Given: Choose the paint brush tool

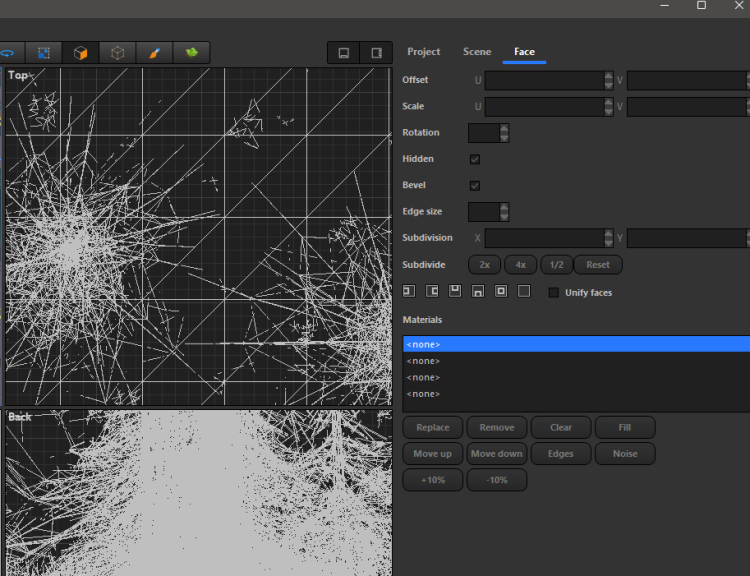Looking at the screenshot, I should 155,53.
